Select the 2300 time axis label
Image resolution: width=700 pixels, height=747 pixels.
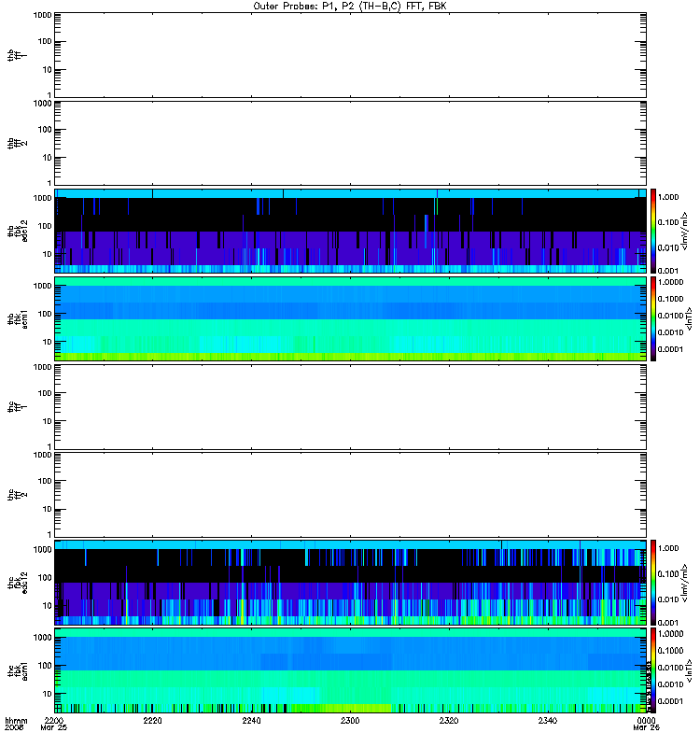pos(350,720)
